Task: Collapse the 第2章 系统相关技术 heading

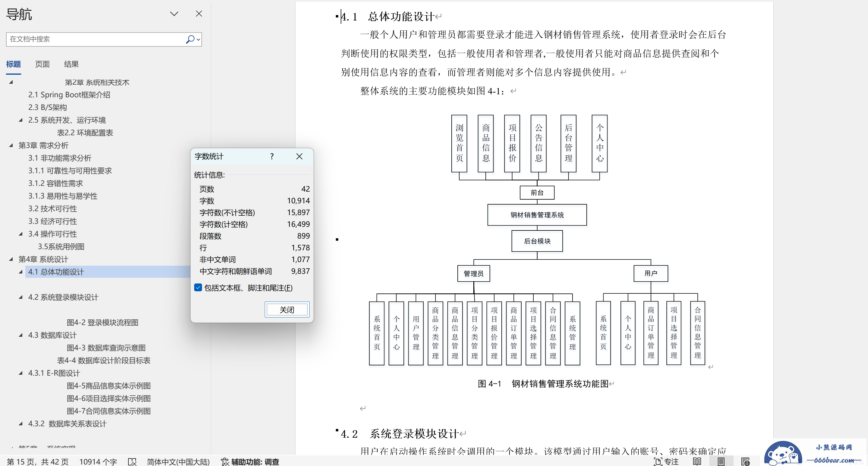Action: pos(11,82)
